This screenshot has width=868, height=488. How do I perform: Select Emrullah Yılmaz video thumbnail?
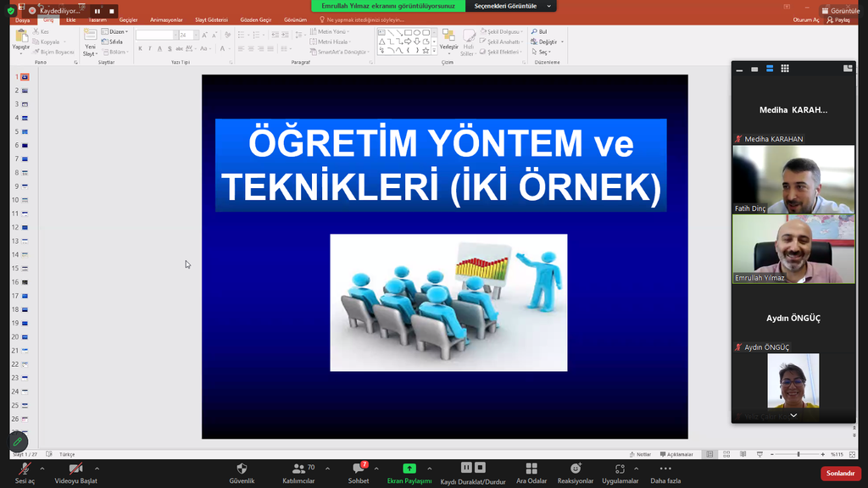click(x=793, y=248)
